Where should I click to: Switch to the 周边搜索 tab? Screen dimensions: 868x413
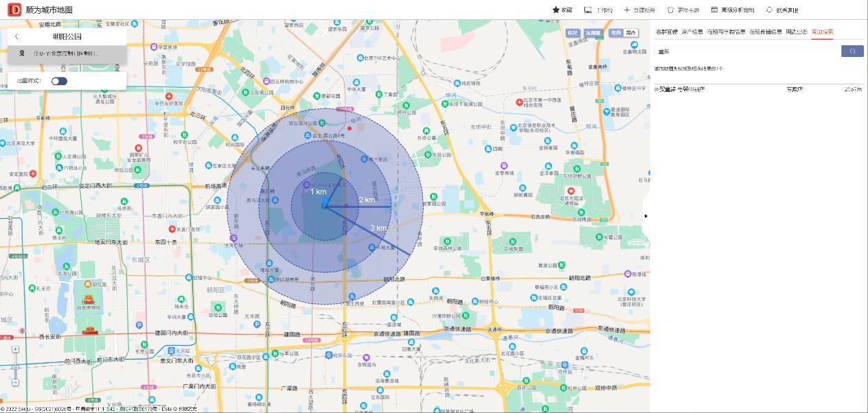coord(822,32)
